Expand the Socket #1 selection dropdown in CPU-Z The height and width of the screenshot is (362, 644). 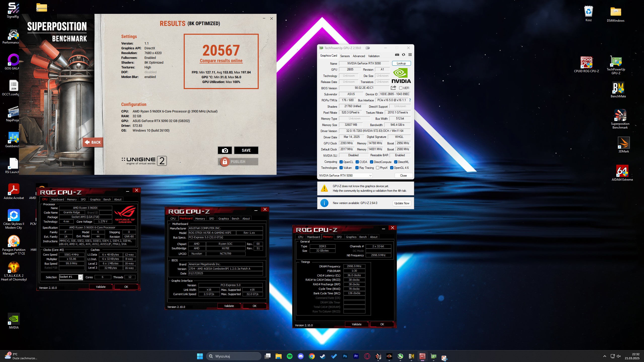pos(71,277)
